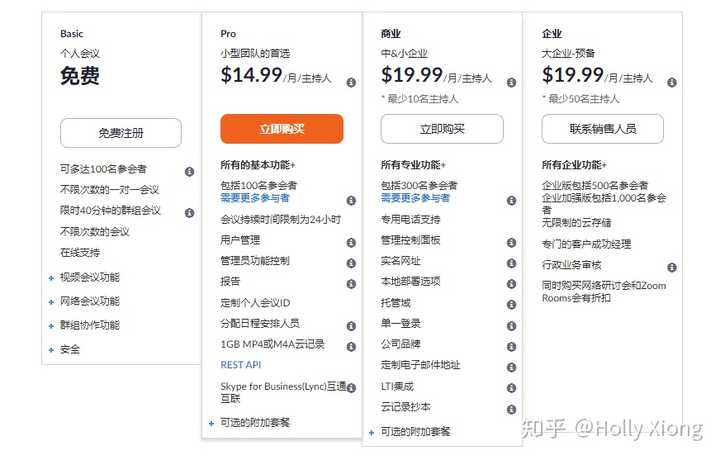This screenshot has height=460, width=720.
Task: Click 最少10名主持人 note
Action: pyautogui.click(x=420, y=99)
